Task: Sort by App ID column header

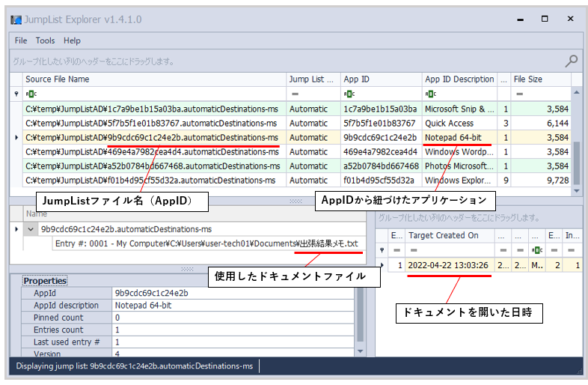Action: pyautogui.click(x=381, y=79)
